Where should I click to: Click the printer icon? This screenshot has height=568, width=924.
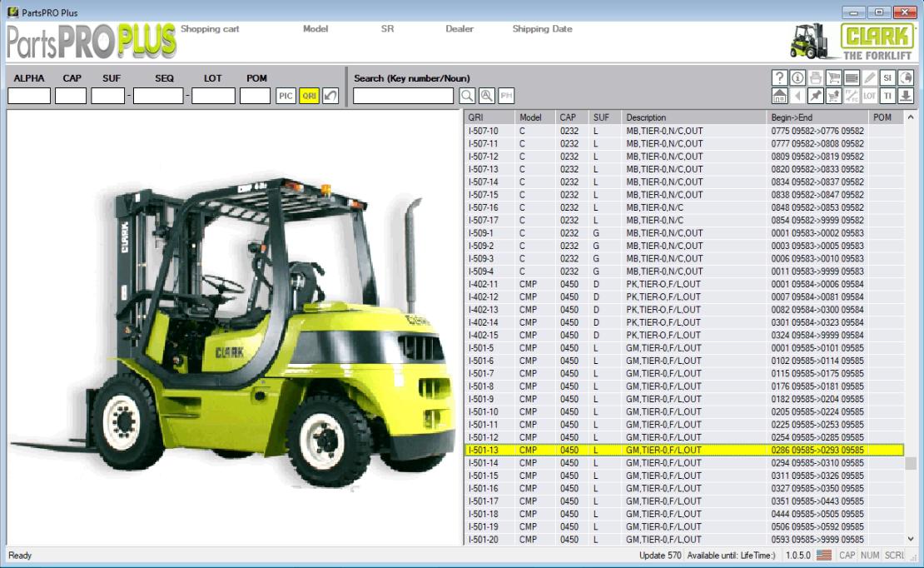tap(816, 77)
